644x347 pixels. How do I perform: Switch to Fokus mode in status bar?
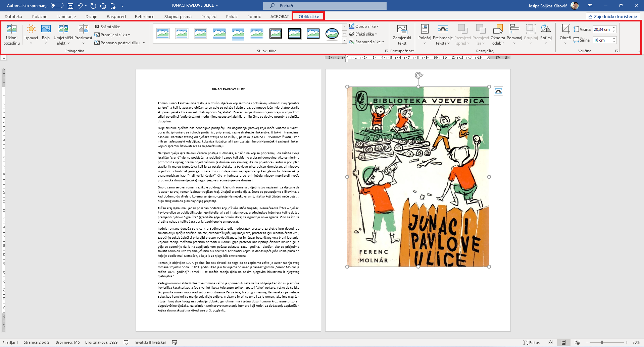[532, 342]
